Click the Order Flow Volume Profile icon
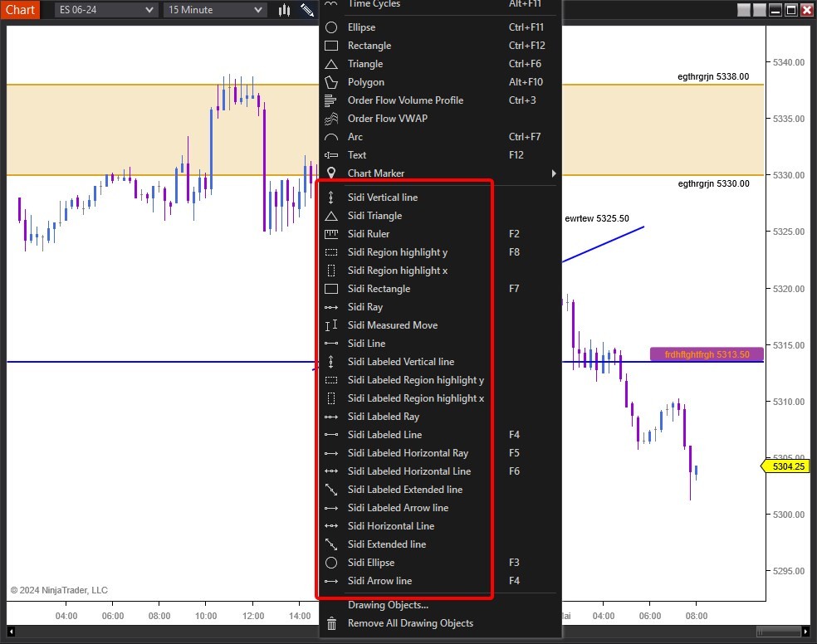The height and width of the screenshot is (644, 817). tap(330, 100)
